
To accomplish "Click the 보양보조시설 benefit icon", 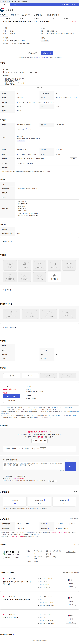I will tap(39, 277).
